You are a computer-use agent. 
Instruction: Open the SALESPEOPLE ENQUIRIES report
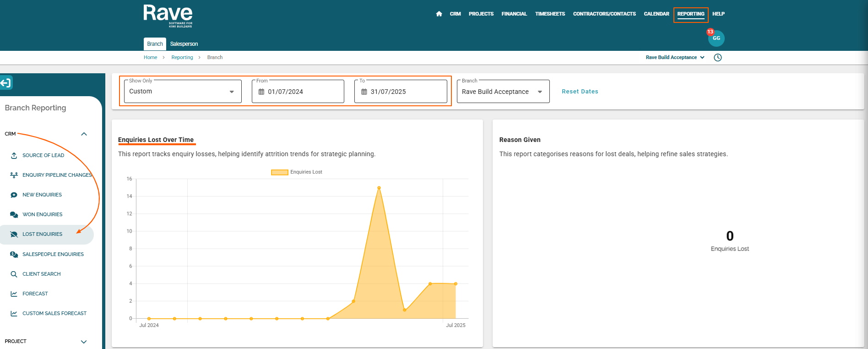point(53,255)
